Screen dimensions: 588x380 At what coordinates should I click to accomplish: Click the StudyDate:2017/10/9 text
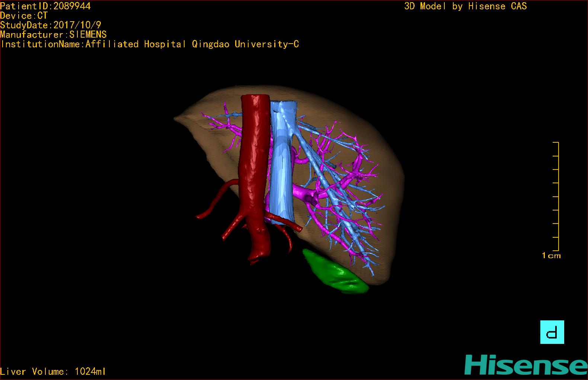[x=51, y=25]
